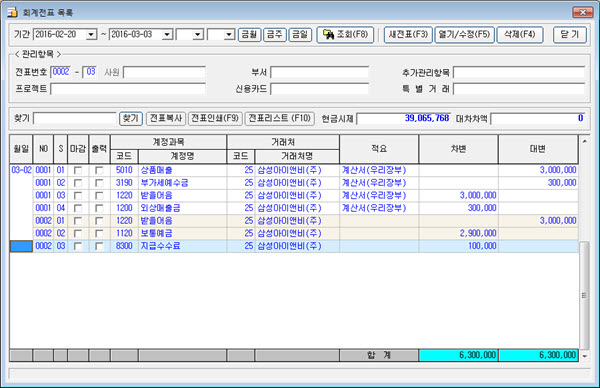Click the 추가관리항목 input field
The height and width of the screenshot is (388, 600).
[519, 72]
